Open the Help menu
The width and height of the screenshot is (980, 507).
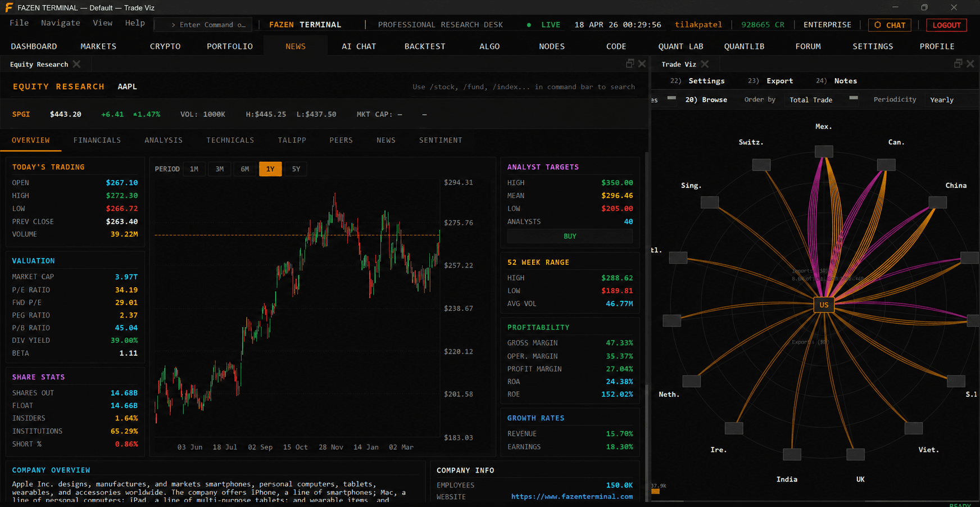point(135,23)
